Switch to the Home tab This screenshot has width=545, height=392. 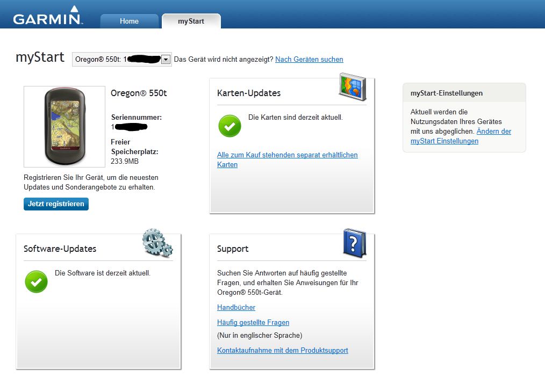point(130,21)
